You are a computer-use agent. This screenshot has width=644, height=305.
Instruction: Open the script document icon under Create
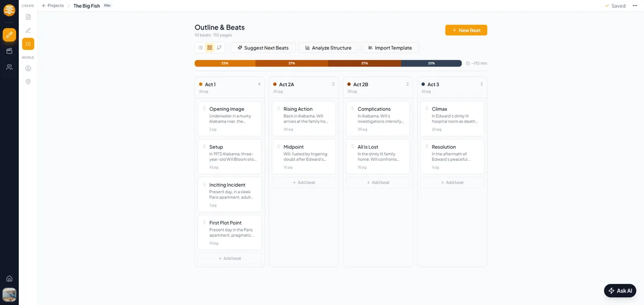(28, 17)
